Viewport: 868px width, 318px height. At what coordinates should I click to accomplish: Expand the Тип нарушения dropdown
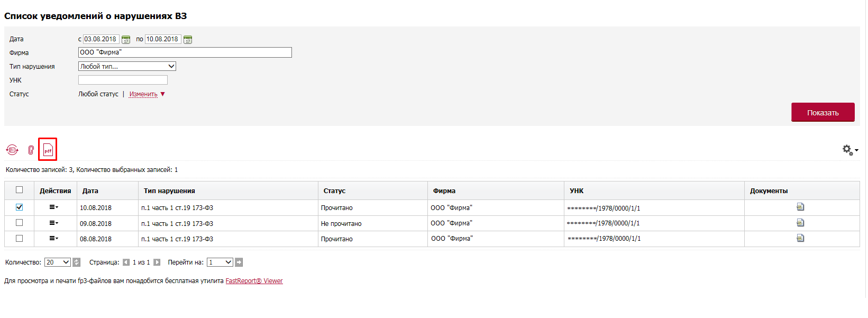[127, 67]
